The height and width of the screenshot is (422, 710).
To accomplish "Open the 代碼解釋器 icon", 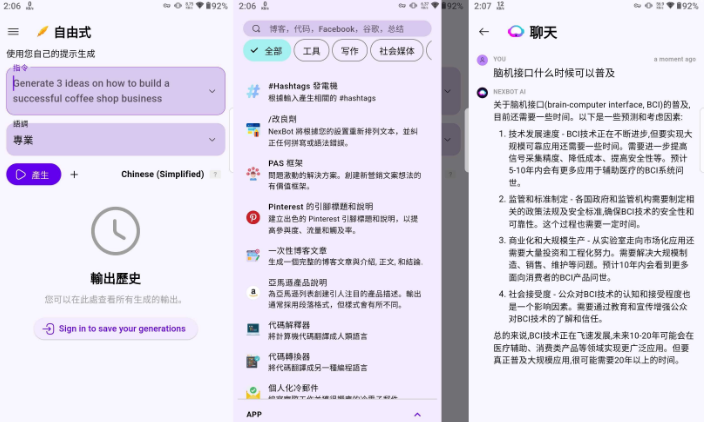I will 253,329.
